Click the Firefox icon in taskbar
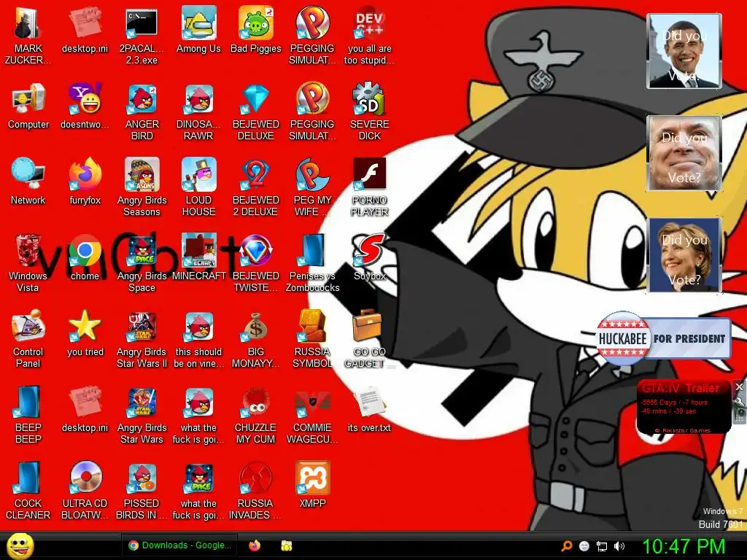Viewport: 747px width, 560px height. pyautogui.click(x=255, y=545)
